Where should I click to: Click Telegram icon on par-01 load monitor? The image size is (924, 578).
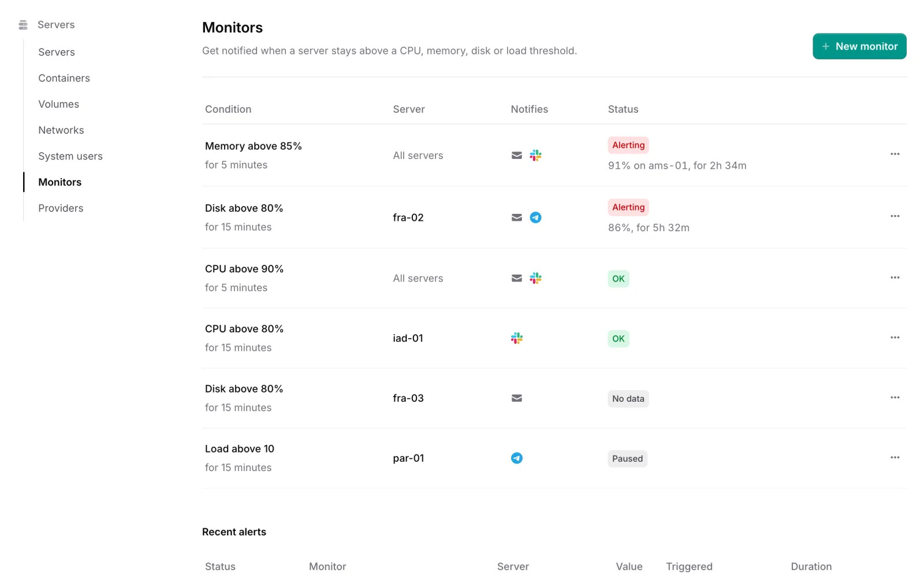coord(517,458)
